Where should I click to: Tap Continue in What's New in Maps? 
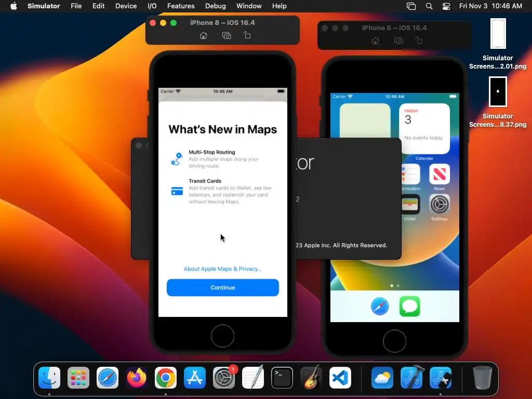tap(222, 288)
